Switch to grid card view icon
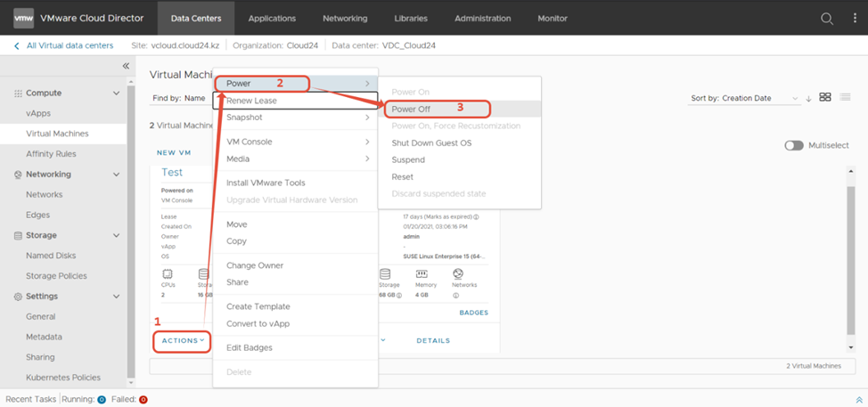868x407 pixels. pos(825,97)
